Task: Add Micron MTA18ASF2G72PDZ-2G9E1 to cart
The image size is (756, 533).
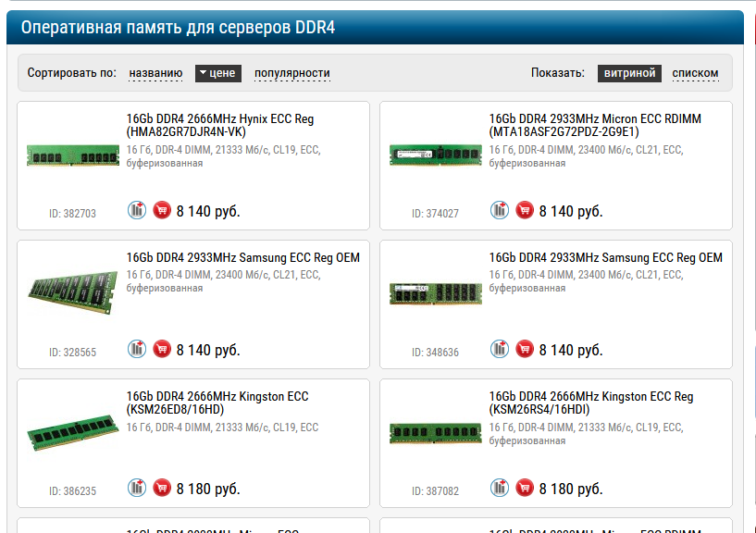Action: [525, 210]
